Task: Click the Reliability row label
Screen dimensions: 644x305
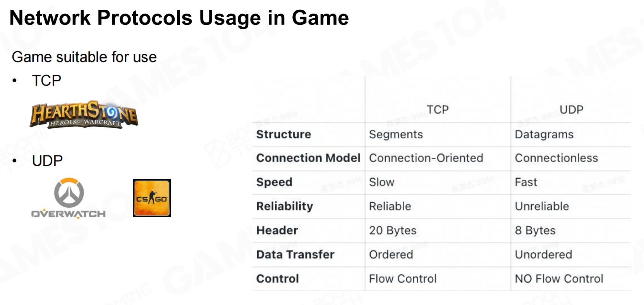Action: tap(285, 206)
